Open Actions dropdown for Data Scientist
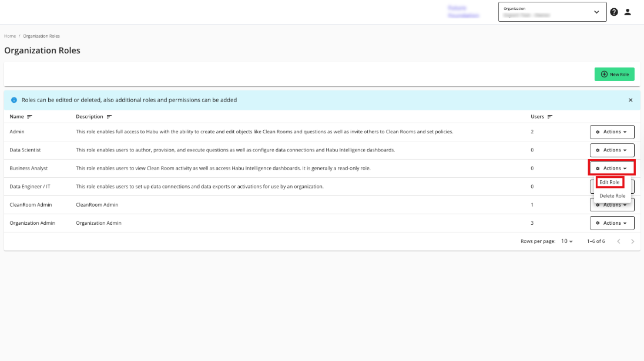This screenshot has height=361, width=644. 612,150
